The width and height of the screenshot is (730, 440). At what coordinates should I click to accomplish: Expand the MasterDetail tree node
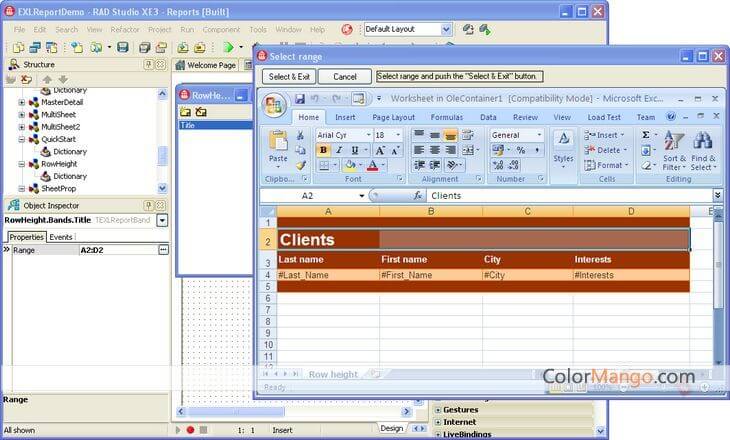(22, 102)
